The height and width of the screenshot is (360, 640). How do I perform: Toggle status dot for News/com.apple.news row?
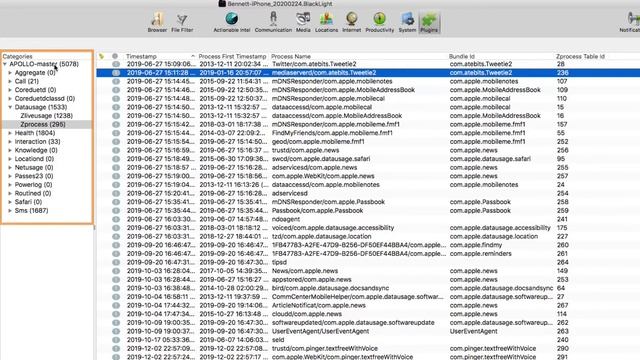[x=116, y=271]
